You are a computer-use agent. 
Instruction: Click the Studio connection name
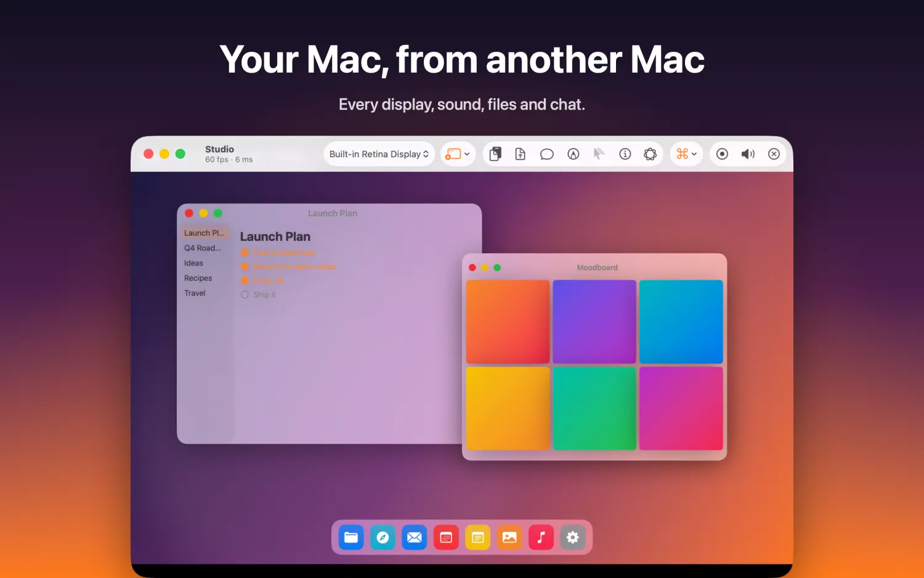pyautogui.click(x=219, y=149)
